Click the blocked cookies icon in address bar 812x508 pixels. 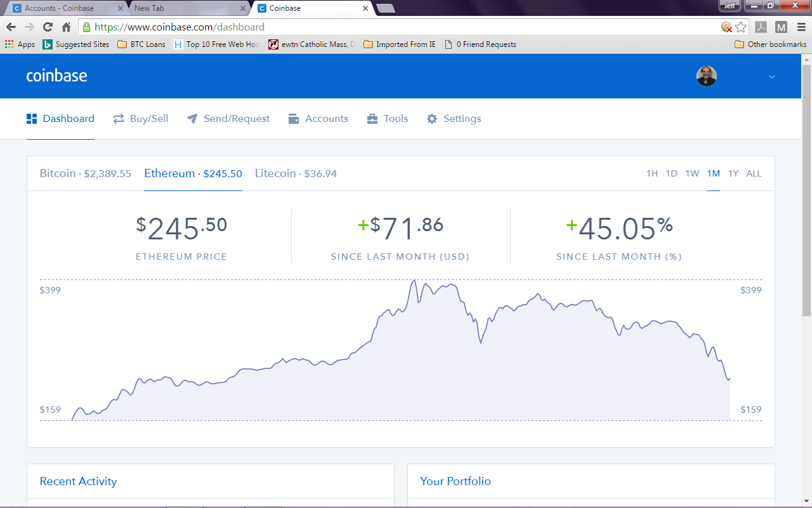coord(727,27)
